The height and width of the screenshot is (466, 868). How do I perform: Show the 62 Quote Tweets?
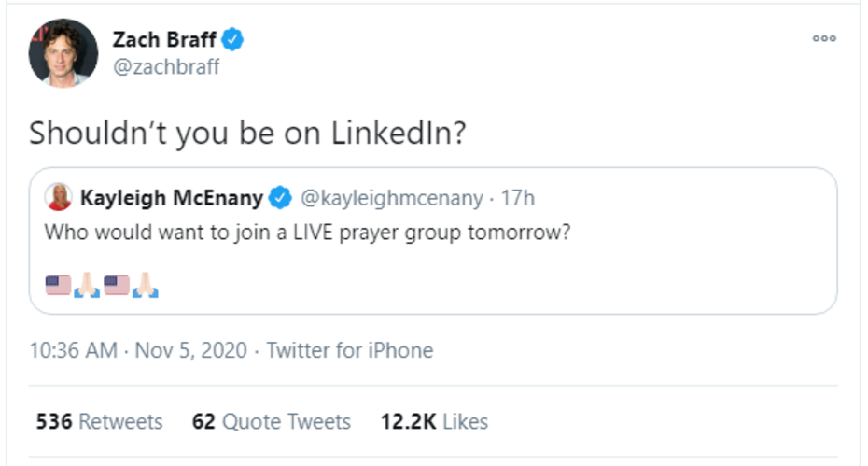[272, 422]
